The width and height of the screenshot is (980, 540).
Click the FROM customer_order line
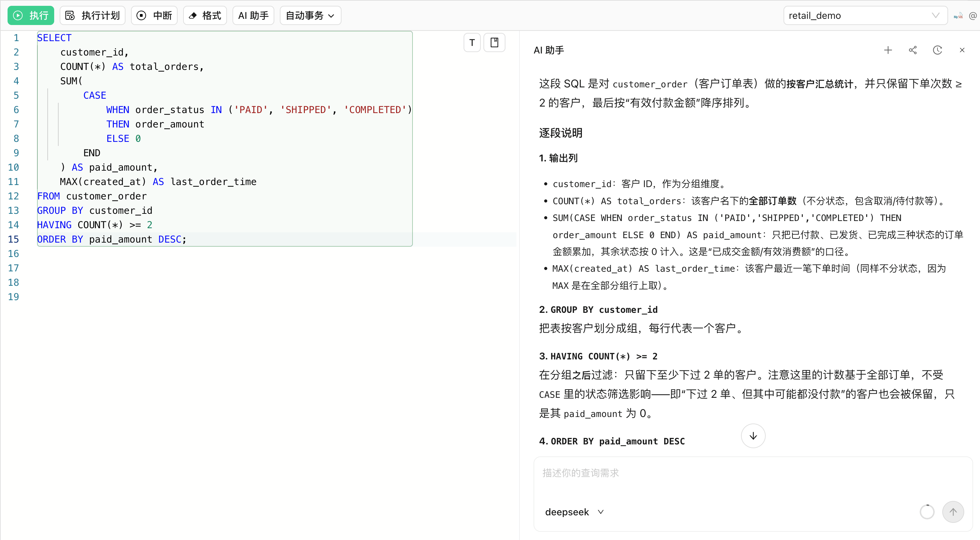[x=92, y=196]
